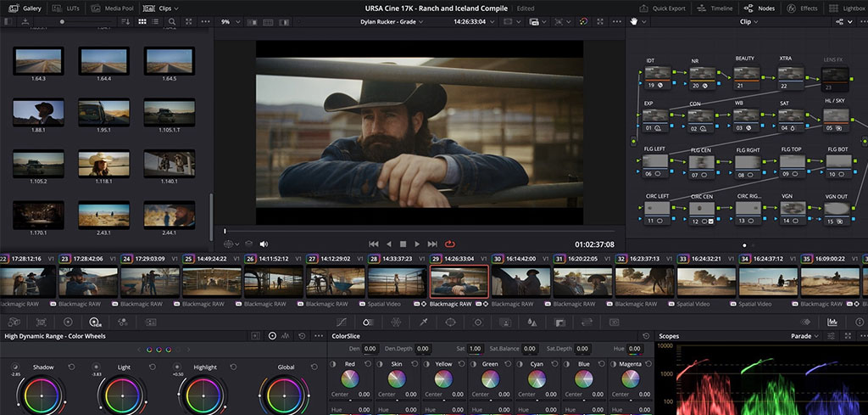868x415 pixels.
Task: Click the bypass color grades icon
Action: coord(583,21)
